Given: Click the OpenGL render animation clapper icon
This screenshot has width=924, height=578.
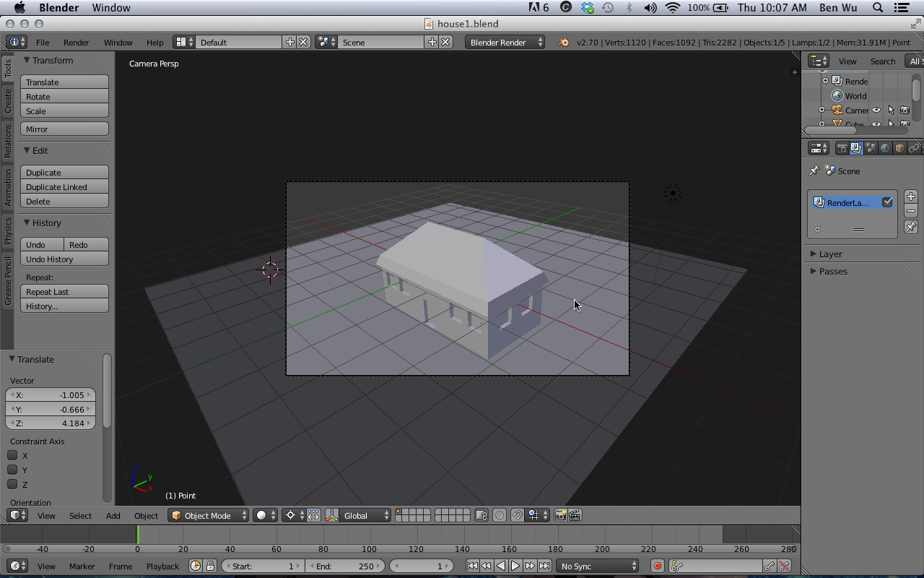Looking at the screenshot, I should point(575,515).
